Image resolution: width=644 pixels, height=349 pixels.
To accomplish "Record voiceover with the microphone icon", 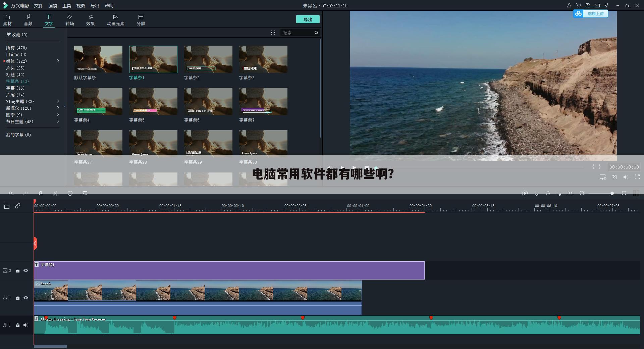I will point(548,193).
